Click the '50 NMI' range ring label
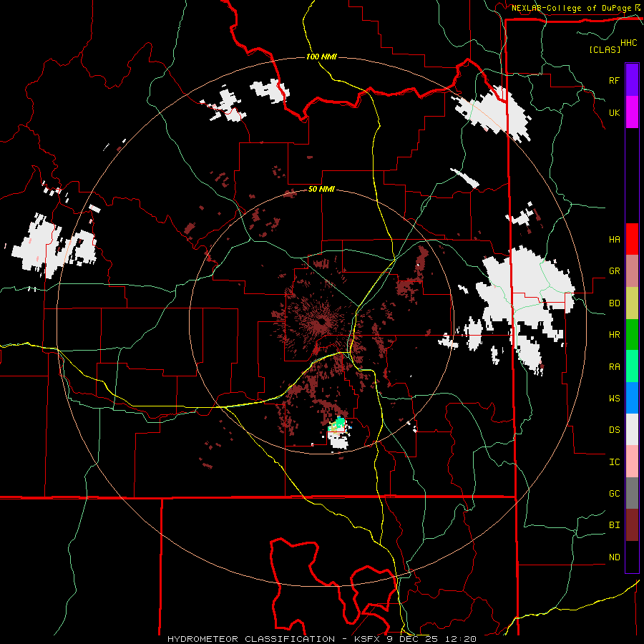Viewport: 644px width, 644px height. [x=321, y=189]
